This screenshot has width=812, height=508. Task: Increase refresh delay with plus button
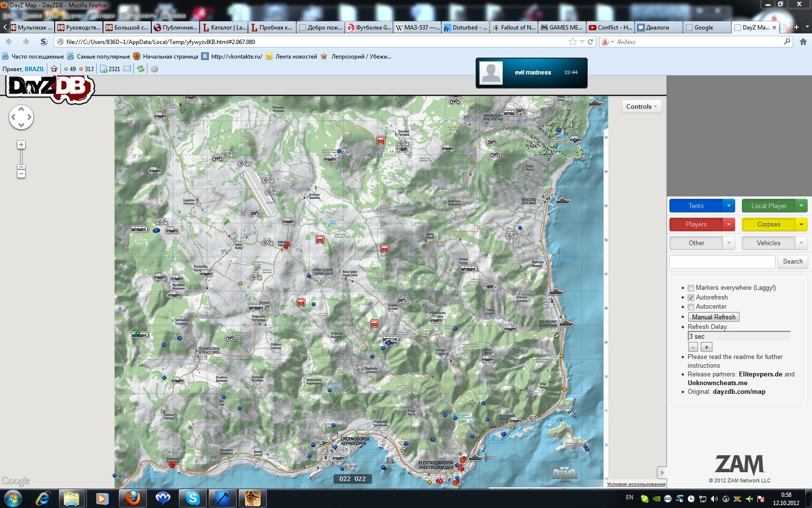(706, 347)
